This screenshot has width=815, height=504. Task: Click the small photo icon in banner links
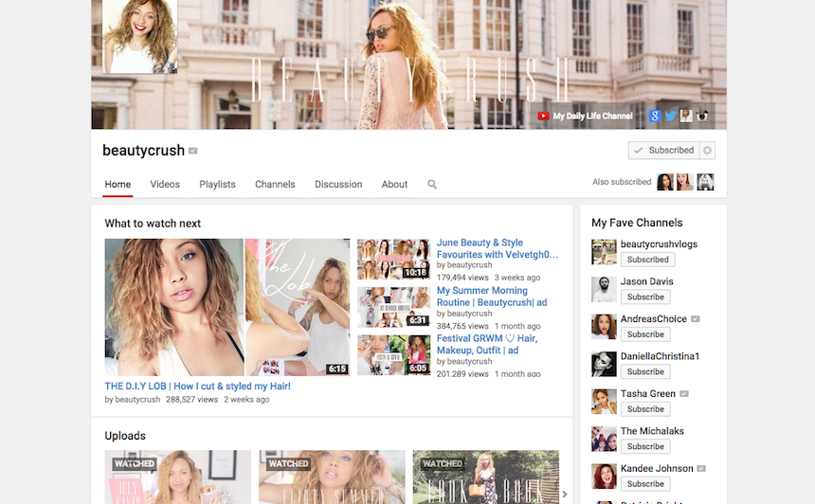coord(686,116)
